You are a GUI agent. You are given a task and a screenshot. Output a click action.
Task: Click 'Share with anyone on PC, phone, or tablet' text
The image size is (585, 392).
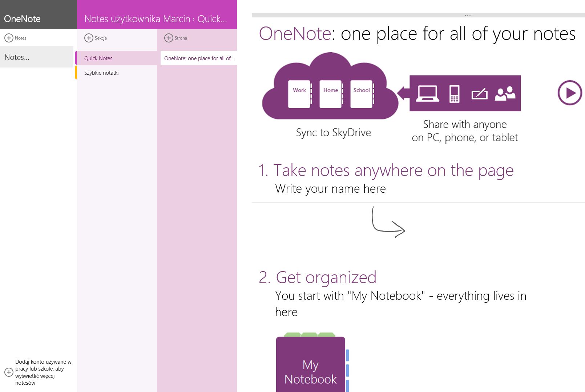465,131
